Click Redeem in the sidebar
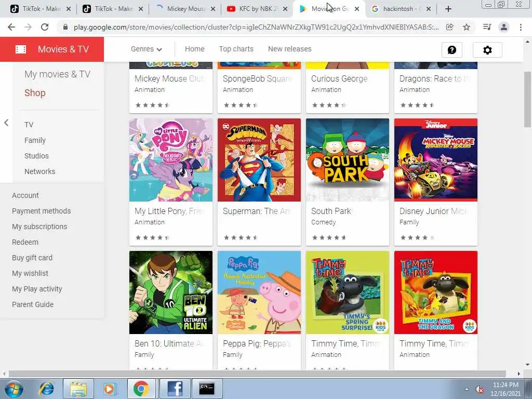 coord(25,242)
